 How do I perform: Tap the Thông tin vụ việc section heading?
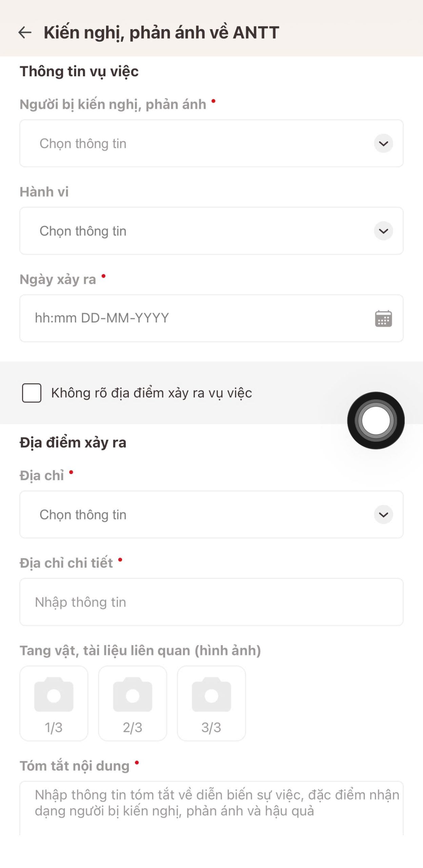click(79, 72)
